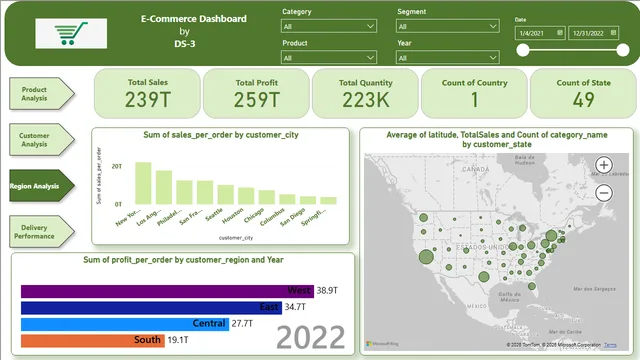
Task: Open the Segment dropdown
Action: tap(447, 26)
